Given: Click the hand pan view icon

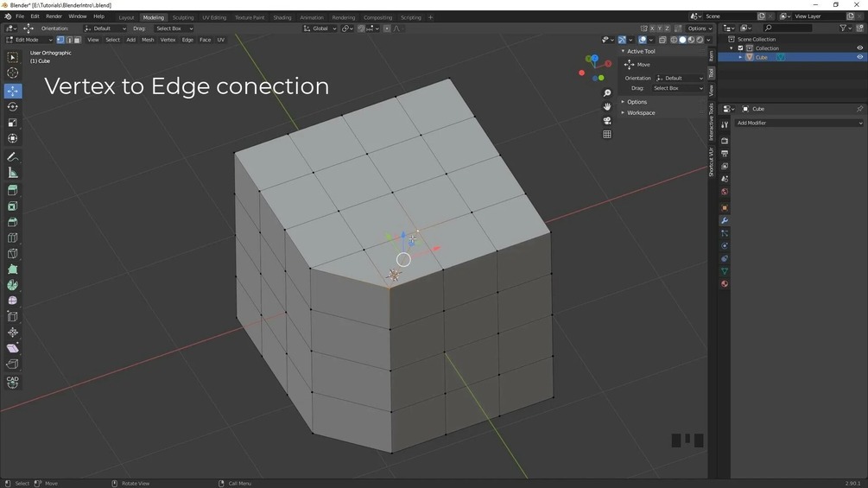Looking at the screenshot, I should click(x=607, y=107).
